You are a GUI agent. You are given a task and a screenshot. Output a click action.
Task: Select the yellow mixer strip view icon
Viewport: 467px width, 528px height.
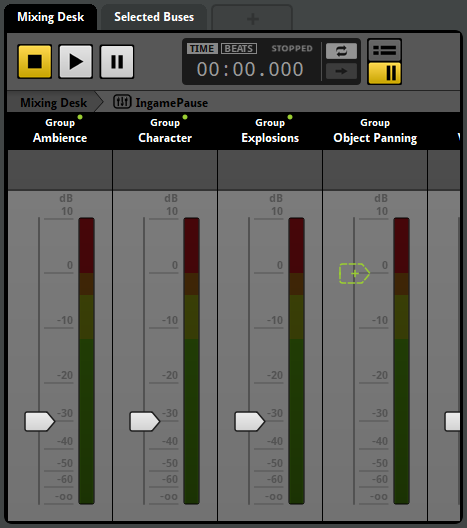click(385, 73)
